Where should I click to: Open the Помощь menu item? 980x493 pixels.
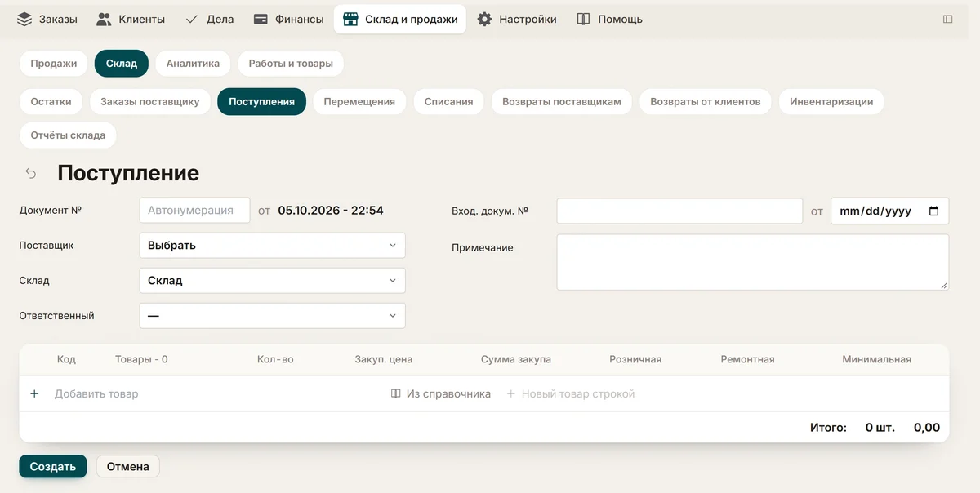(x=610, y=19)
